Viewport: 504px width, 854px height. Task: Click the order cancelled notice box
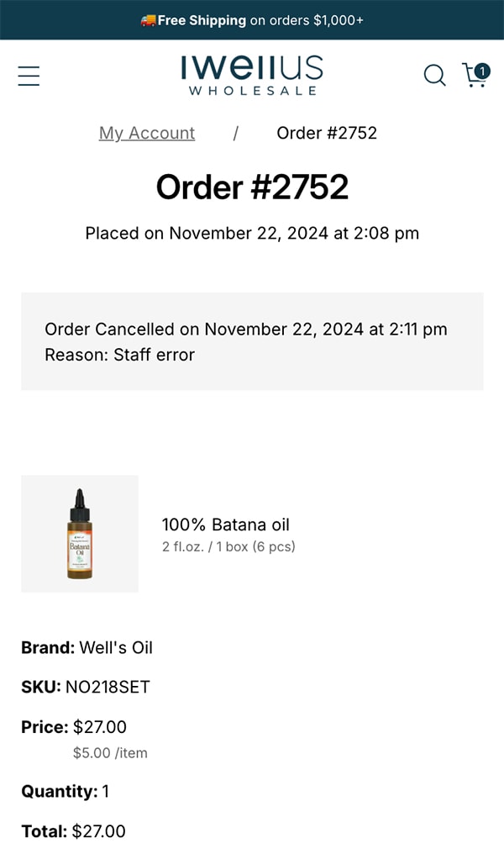click(x=252, y=341)
